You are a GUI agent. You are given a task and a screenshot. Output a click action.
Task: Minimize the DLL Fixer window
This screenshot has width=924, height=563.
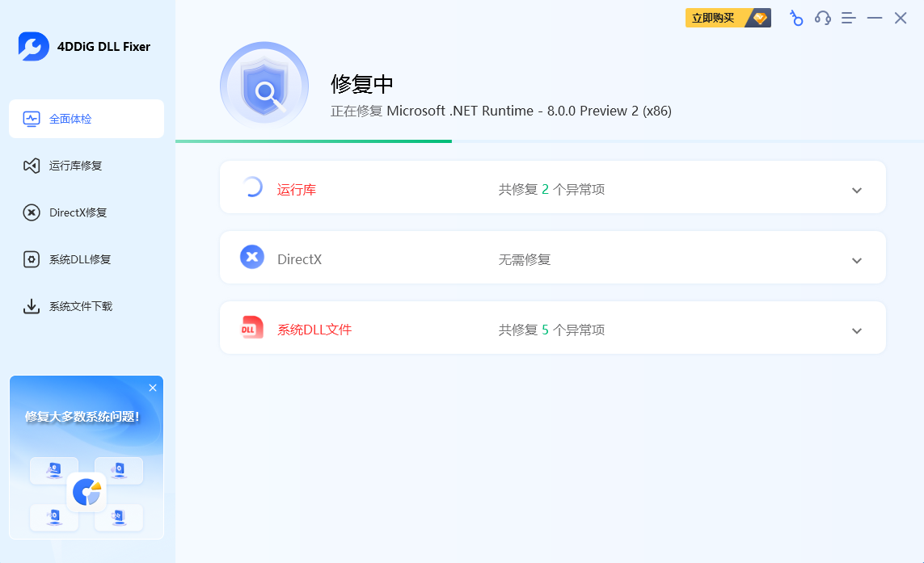coord(875,19)
